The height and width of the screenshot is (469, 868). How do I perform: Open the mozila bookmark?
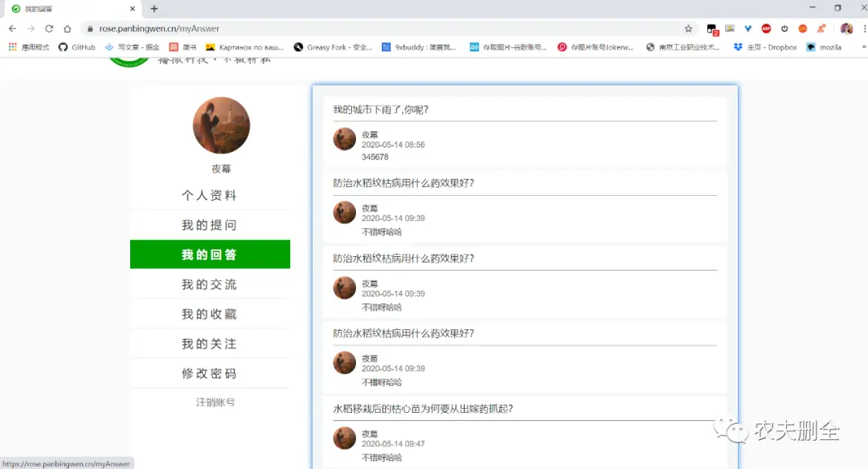click(825, 47)
